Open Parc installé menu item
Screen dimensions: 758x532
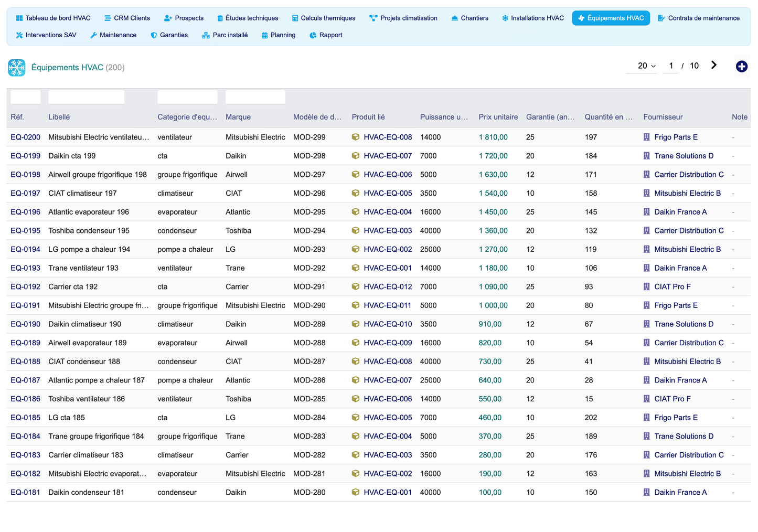[x=225, y=35]
